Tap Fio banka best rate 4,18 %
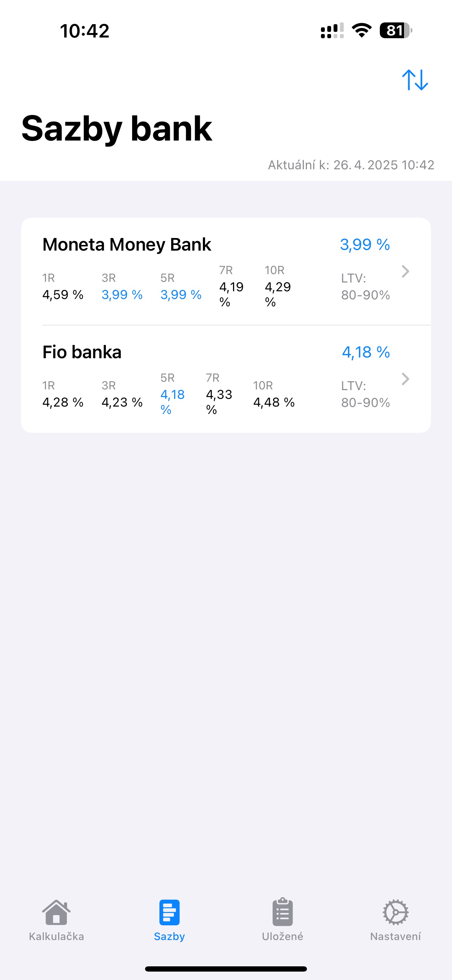Image resolution: width=452 pixels, height=980 pixels. pyautogui.click(x=366, y=352)
